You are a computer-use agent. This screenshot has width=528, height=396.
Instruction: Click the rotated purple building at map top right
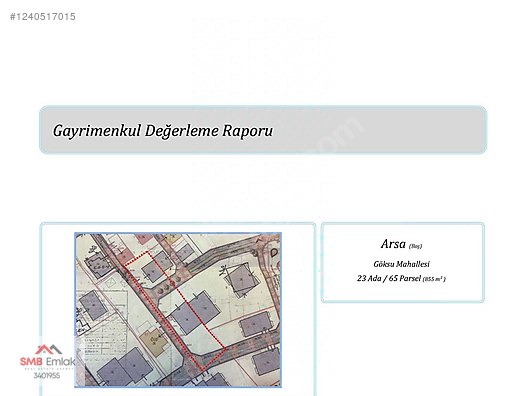click(x=242, y=279)
